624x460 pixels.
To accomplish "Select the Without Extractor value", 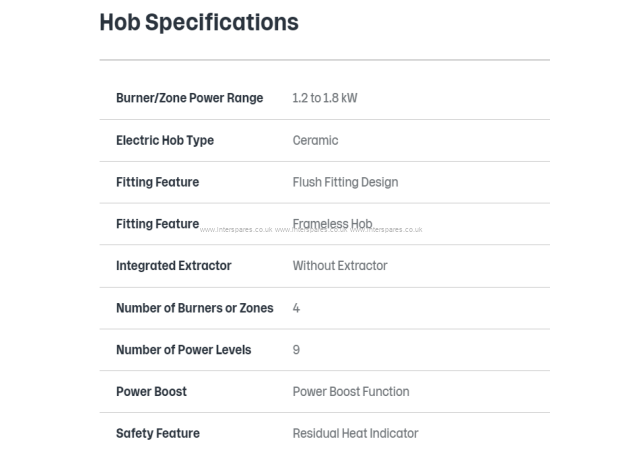I will tap(339, 266).
